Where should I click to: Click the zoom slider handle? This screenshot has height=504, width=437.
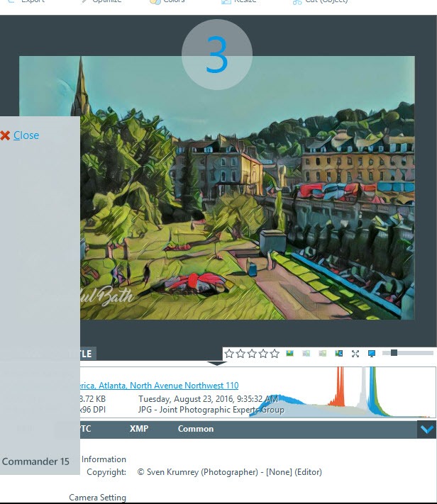pyautogui.click(x=394, y=353)
